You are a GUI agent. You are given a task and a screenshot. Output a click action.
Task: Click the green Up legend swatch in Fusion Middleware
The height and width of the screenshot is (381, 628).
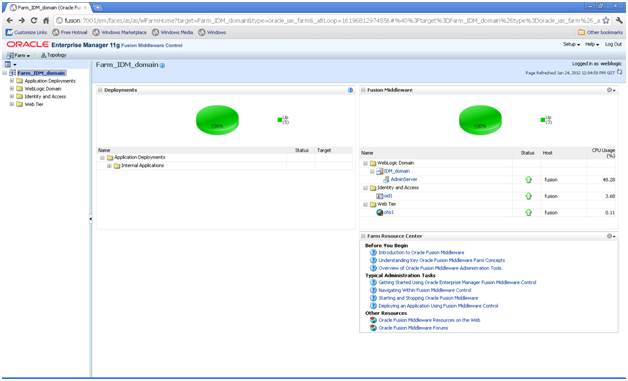point(543,120)
